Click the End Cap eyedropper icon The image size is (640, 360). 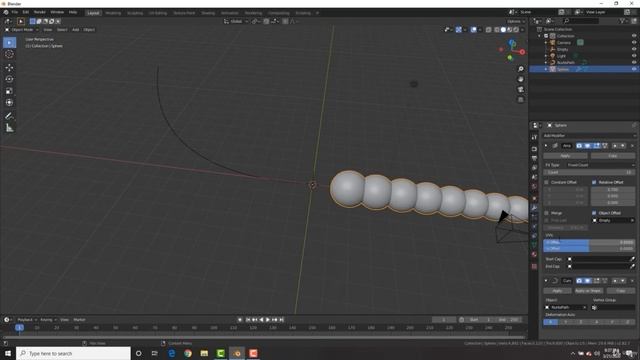(x=632, y=267)
